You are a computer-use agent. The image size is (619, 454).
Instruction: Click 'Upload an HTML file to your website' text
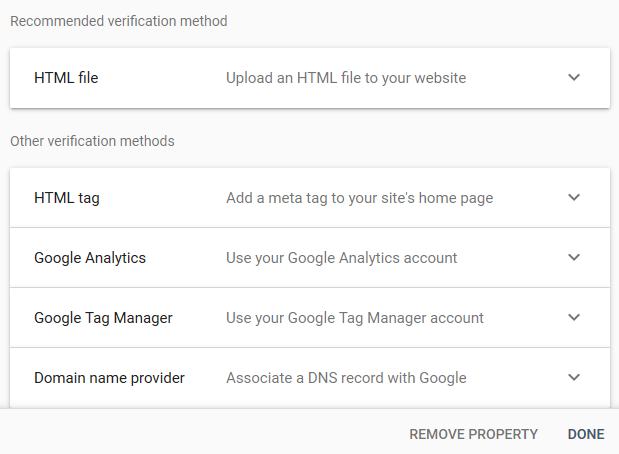346,78
